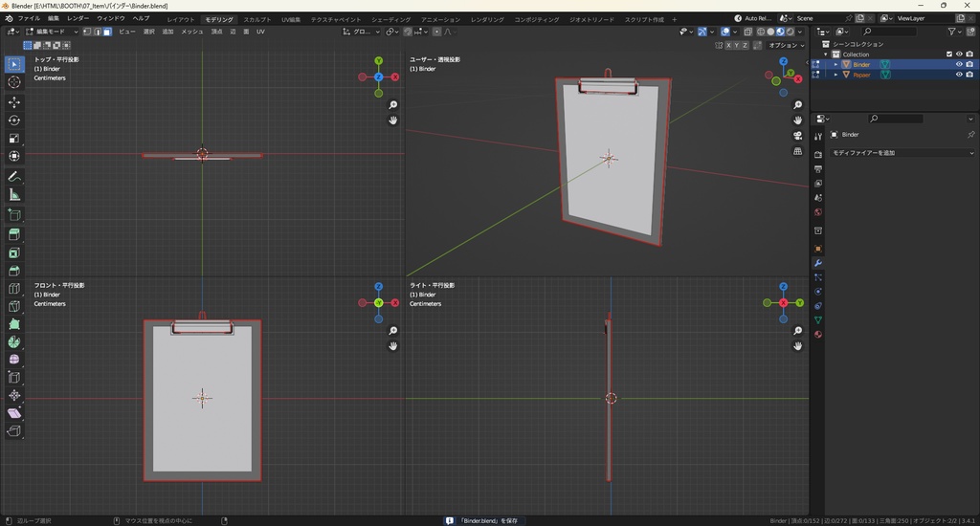
Task: Open the メッシュ menu in viewport header
Action: pos(192,32)
